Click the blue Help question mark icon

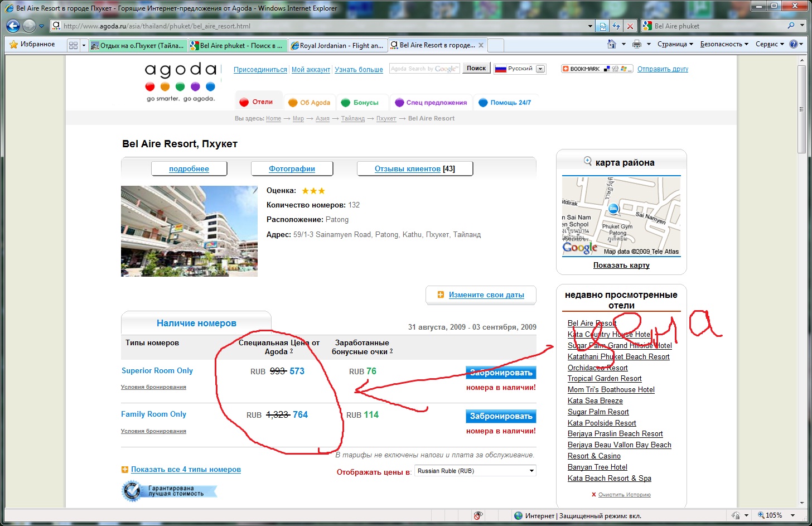(x=794, y=44)
